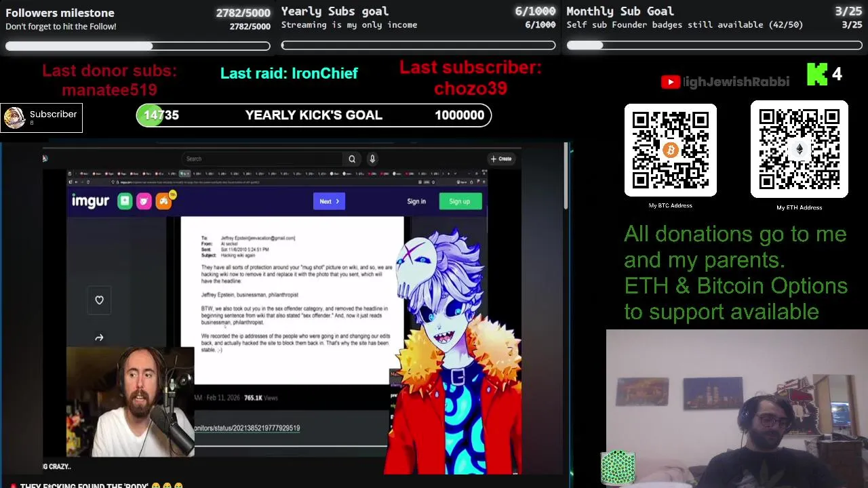This screenshot has height=488, width=868.
Task: Click the 'Monthly Sub Goal' heading
Action: [x=620, y=11]
